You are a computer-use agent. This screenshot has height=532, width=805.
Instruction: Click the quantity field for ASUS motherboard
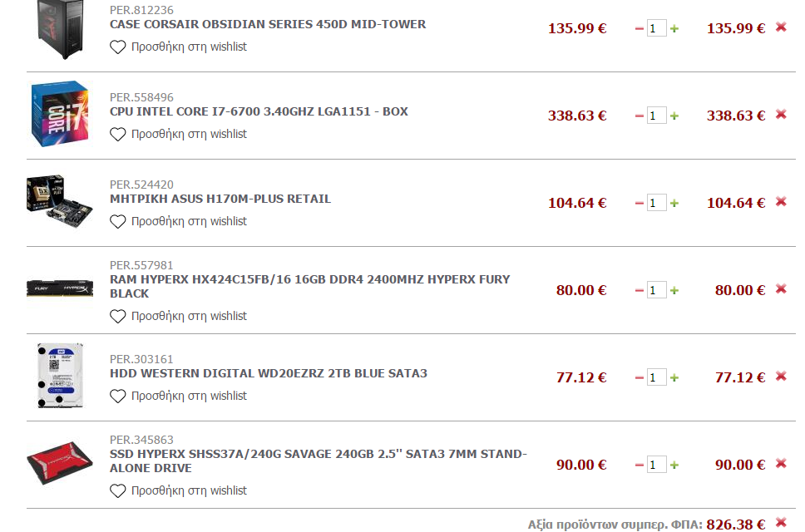click(x=656, y=203)
